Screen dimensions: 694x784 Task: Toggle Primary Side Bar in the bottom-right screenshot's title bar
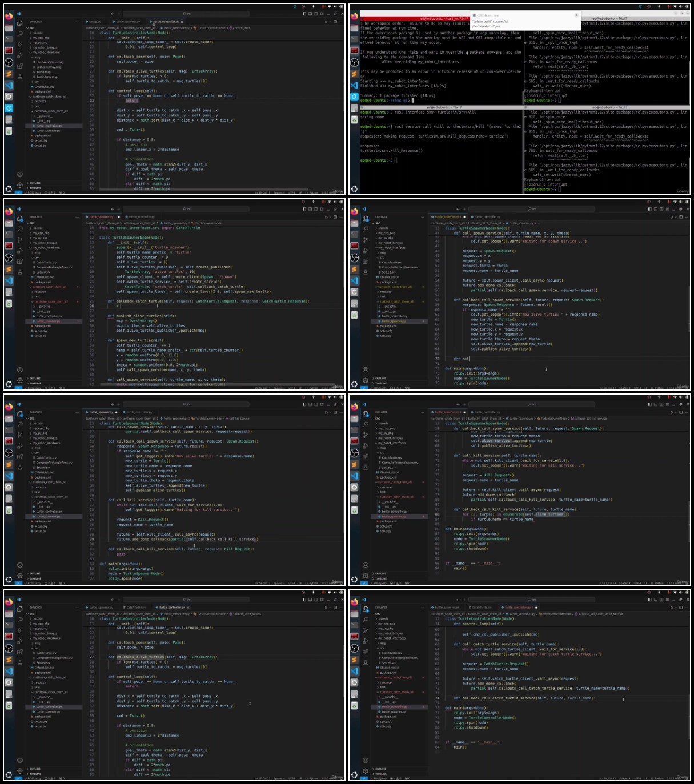click(x=649, y=600)
